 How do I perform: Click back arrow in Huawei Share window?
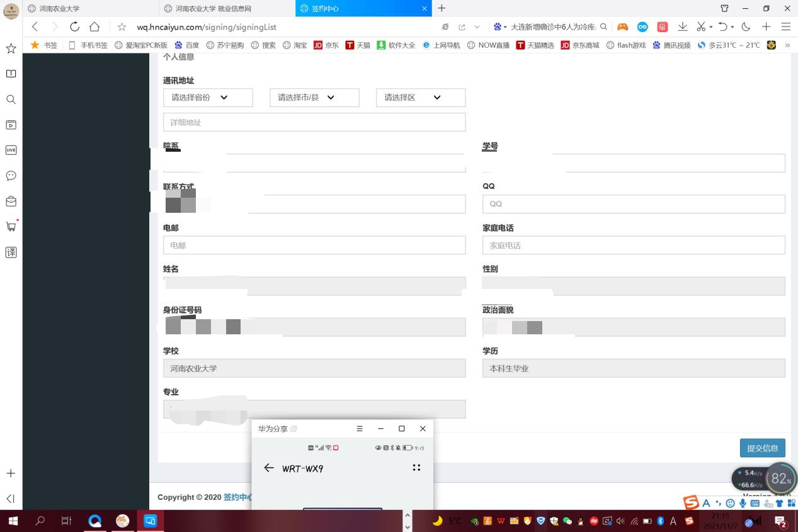[269, 468]
